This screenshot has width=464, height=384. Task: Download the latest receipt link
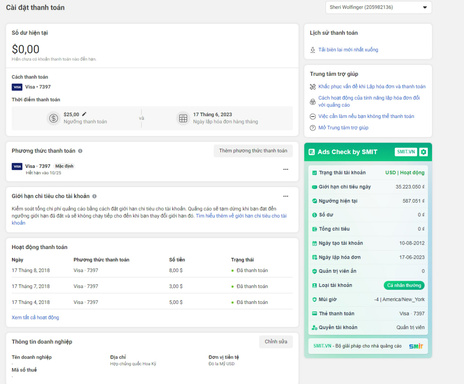click(348, 50)
